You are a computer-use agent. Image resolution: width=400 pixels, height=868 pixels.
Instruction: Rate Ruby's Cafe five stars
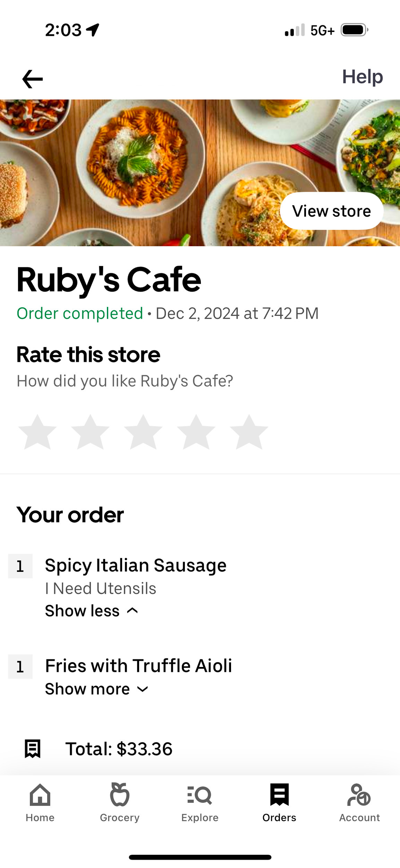(249, 432)
